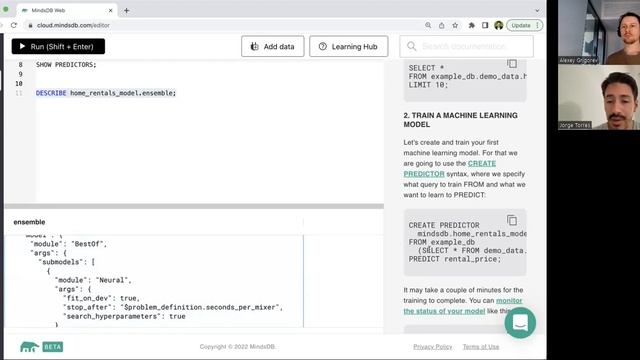Follow the CREATE PREDICTOR documentation link
This screenshot has height=360, width=640.
(449, 169)
